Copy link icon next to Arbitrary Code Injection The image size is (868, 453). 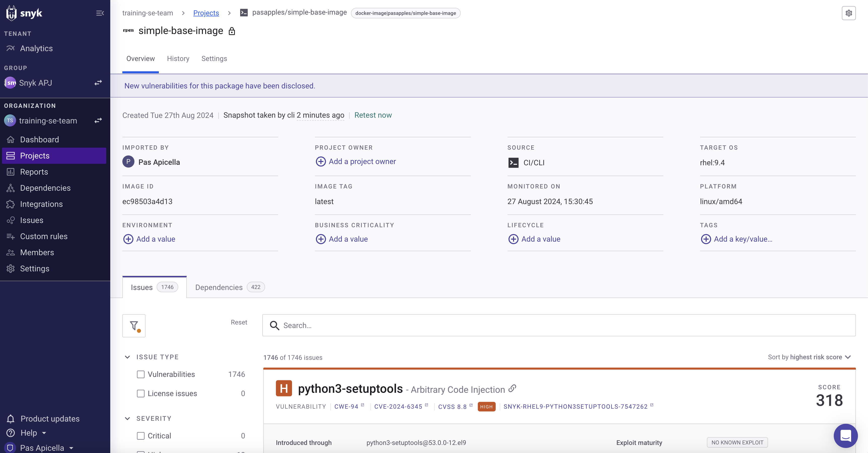512,389
